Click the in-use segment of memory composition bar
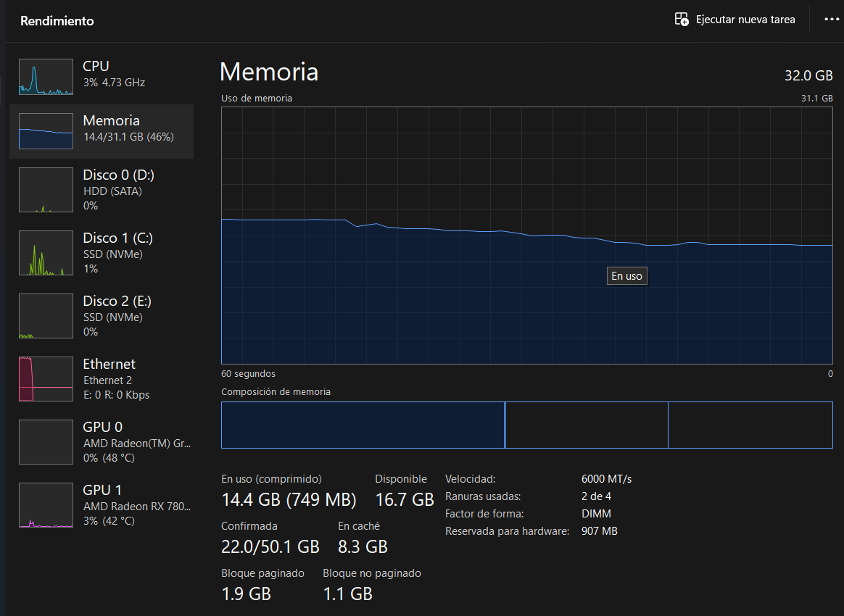Image resolution: width=844 pixels, height=616 pixels. click(363, 425)
